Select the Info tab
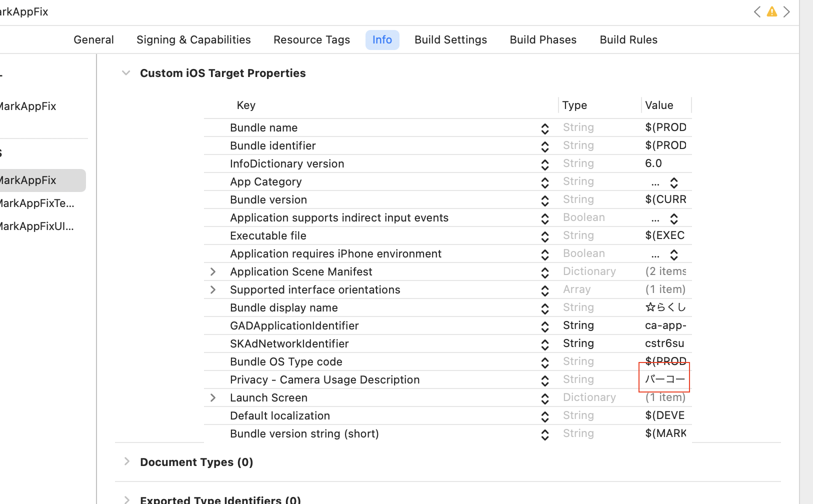Screen dimensions: 813x504 [x=382, y=39]
